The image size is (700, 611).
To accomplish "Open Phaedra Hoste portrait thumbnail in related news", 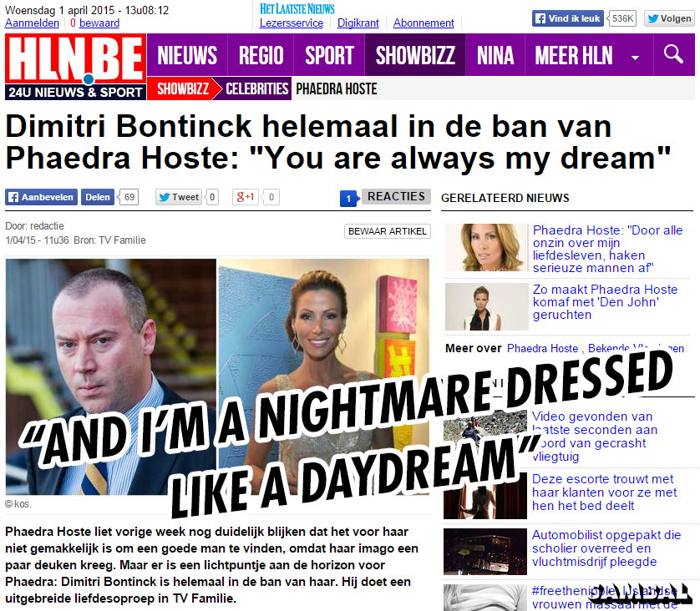I will [x=487, y=248].
